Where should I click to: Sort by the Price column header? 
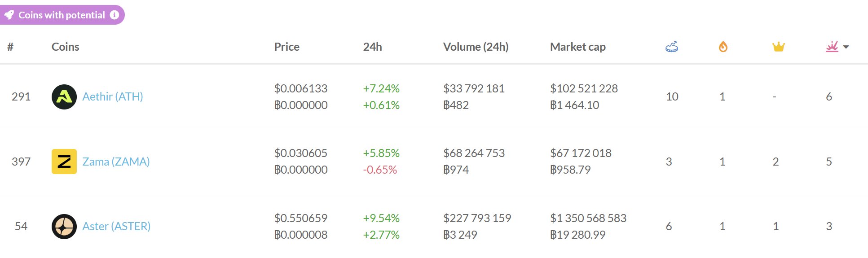[x=286, y=47]
